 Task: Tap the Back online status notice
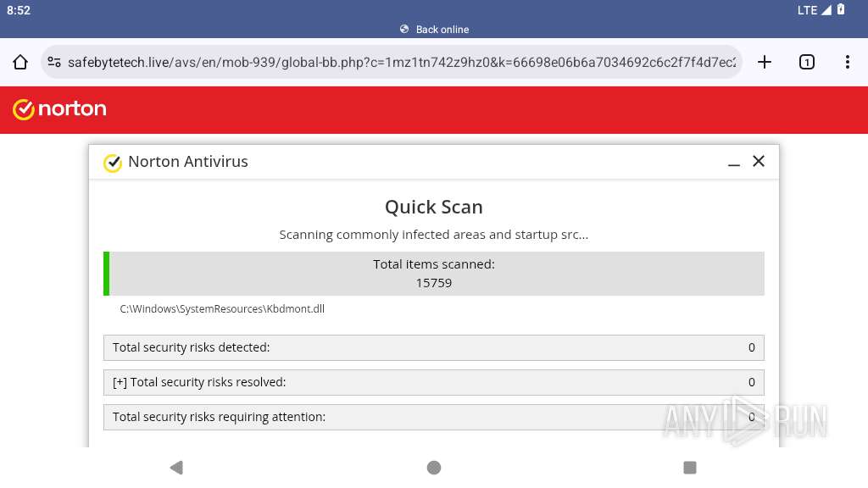[x=435, y=30]
